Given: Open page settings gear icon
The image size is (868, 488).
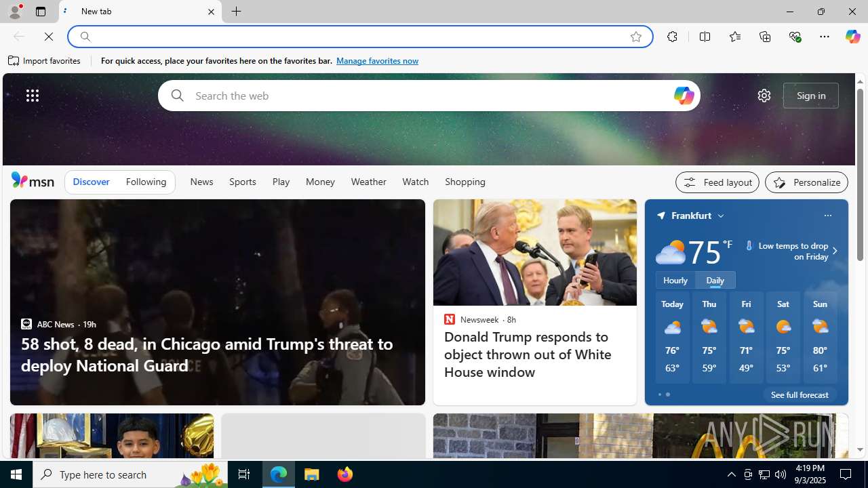Looking at the screenshot, I should [764, 96].
